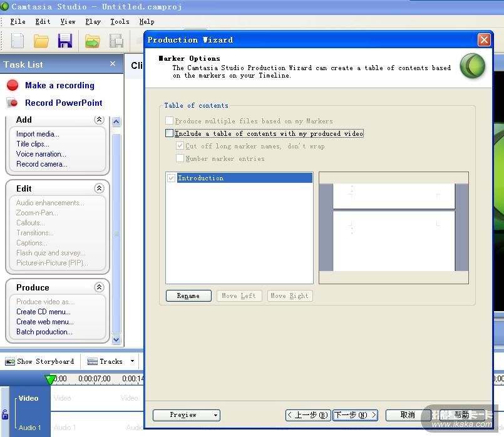Image resolution: width=504 pixels, height=437 pixels.
Task: Click Record camera... link
Action: point(42,164)
